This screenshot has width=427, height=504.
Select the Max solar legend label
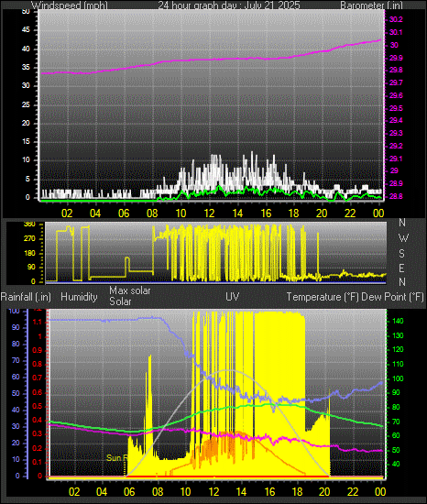[x=130, y=290]
